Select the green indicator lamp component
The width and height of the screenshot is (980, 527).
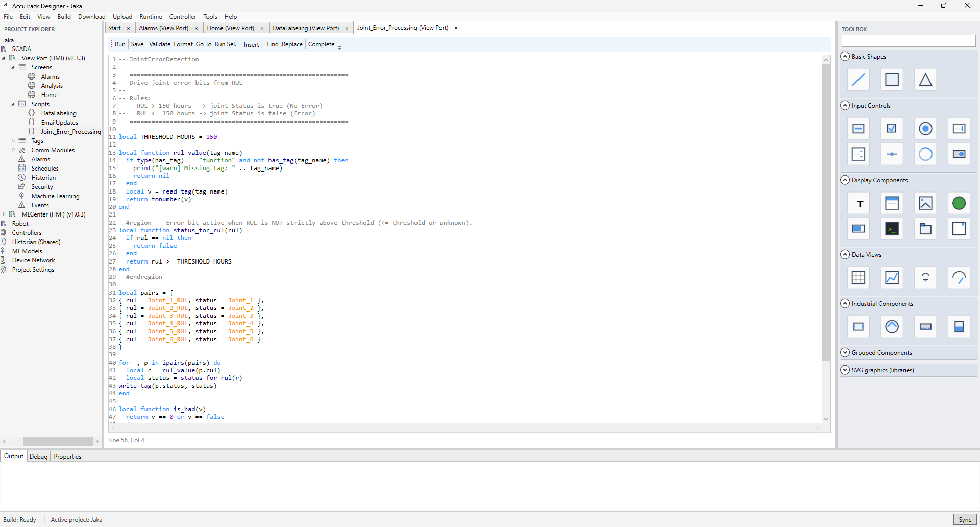pos(960,203)
